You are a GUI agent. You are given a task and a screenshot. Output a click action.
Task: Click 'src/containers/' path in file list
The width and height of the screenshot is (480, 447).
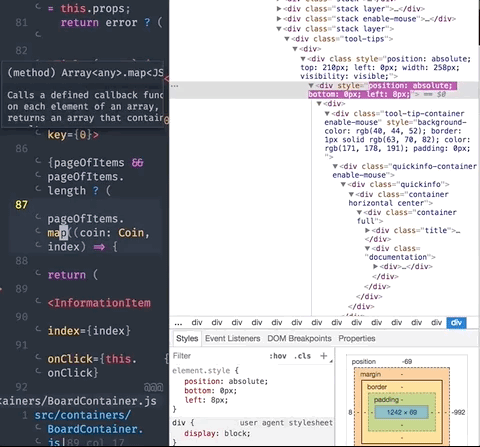[83, 415]
